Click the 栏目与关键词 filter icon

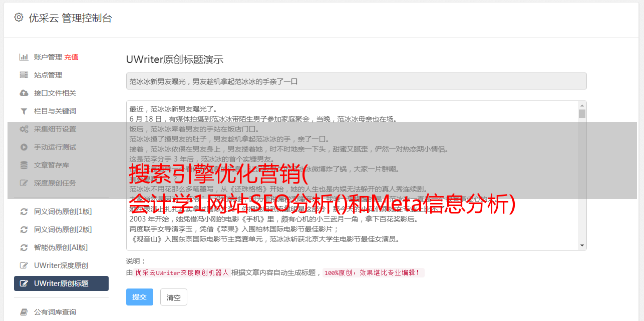(24, 111)
